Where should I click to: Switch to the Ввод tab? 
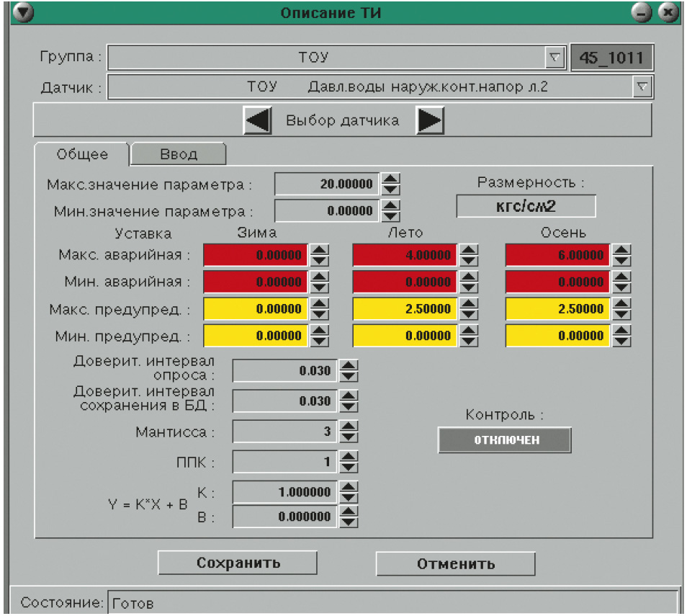[x=179, y=154]
